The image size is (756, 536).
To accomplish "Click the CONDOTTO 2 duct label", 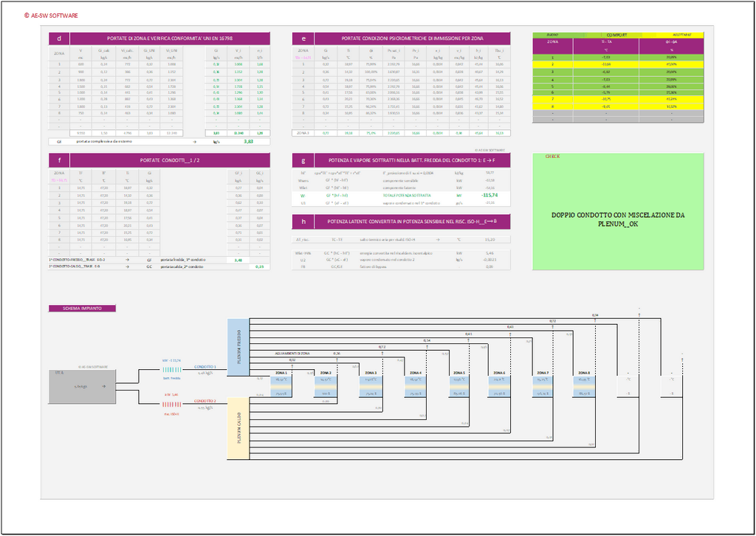I will [x=205, y=401].
